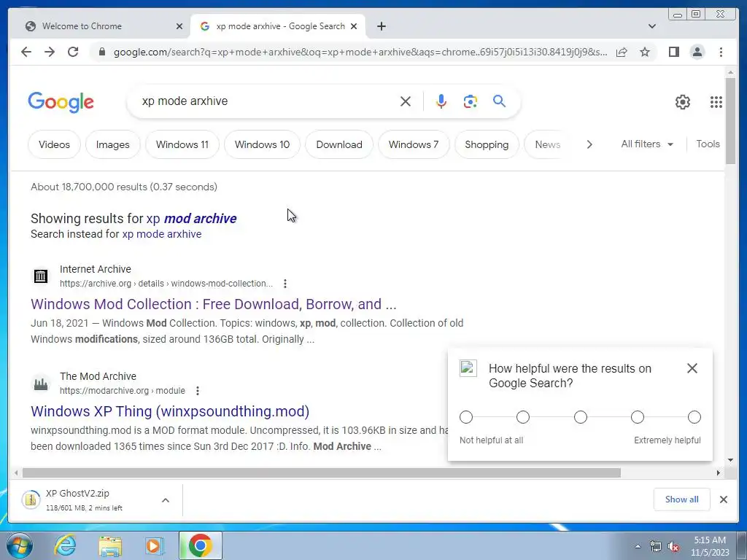The width and height of the screenshot is (747, 560).
Task: Filter results by Shopping
Action: tap(487, 144)
